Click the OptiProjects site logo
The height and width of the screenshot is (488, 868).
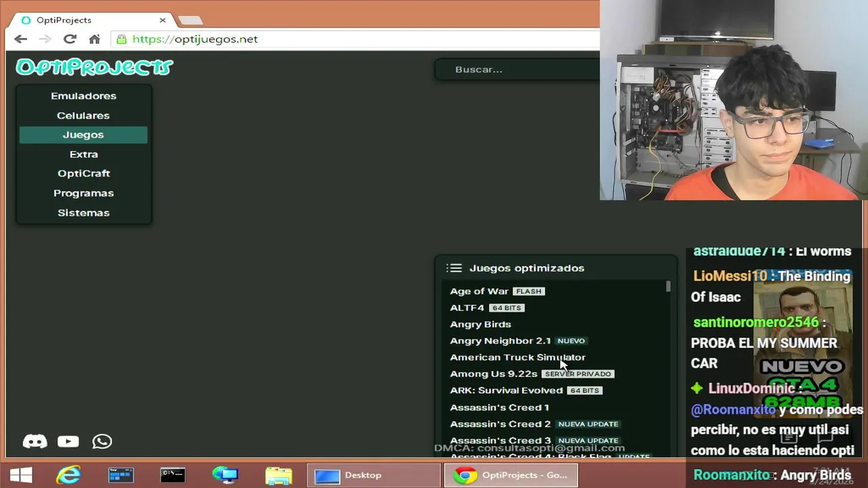[94, 67]
